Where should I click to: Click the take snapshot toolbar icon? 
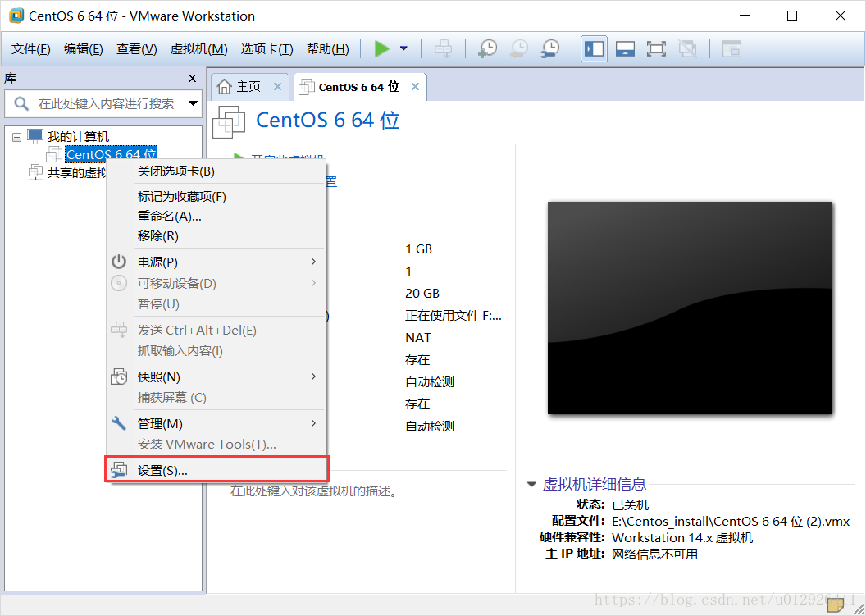[487, 48]
